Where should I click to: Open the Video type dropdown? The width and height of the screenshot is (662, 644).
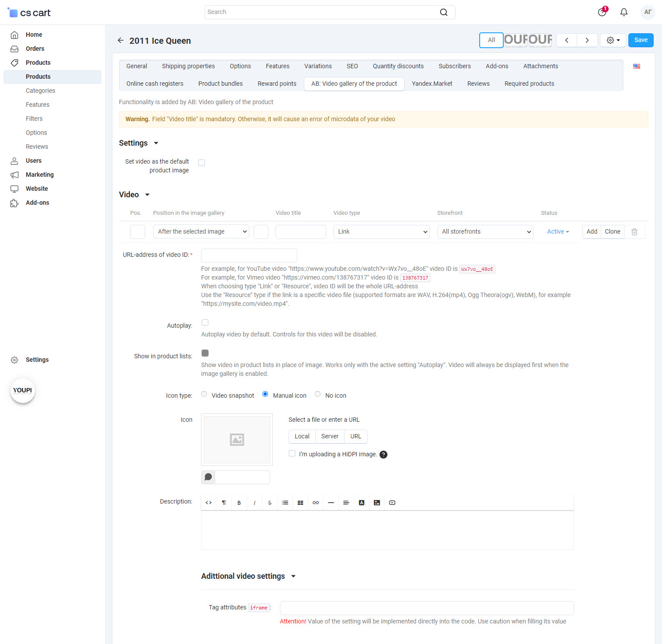coord(381,231)
